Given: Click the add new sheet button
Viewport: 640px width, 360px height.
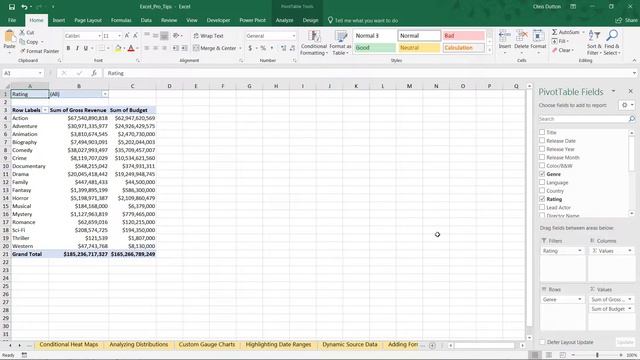Looking at the screenshot, I should pos(432,345).
